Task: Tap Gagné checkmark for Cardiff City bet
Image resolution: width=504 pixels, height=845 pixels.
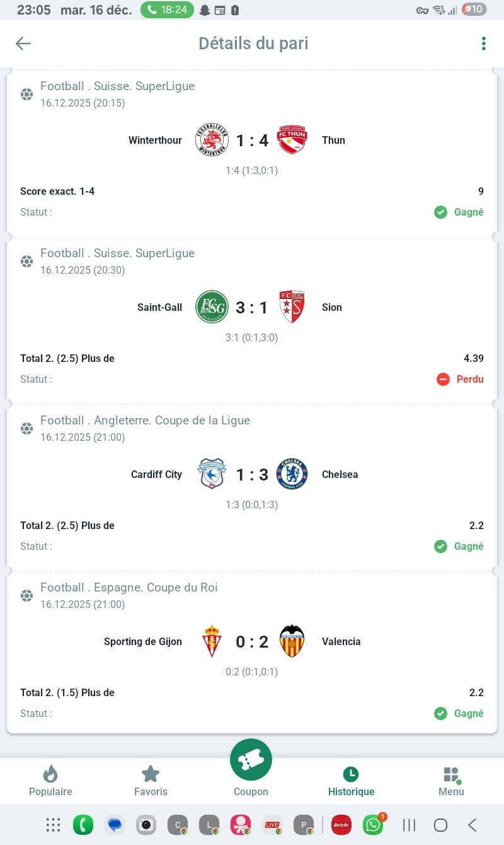Action: (459, 546)
